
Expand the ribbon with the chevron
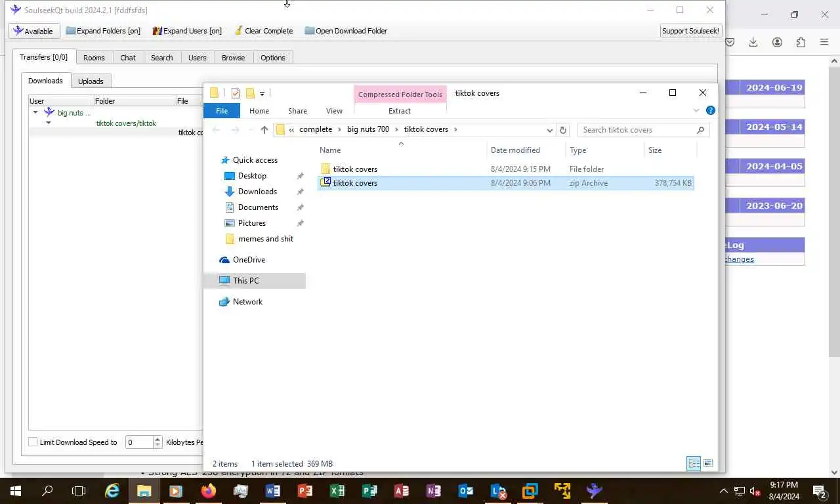696,110
